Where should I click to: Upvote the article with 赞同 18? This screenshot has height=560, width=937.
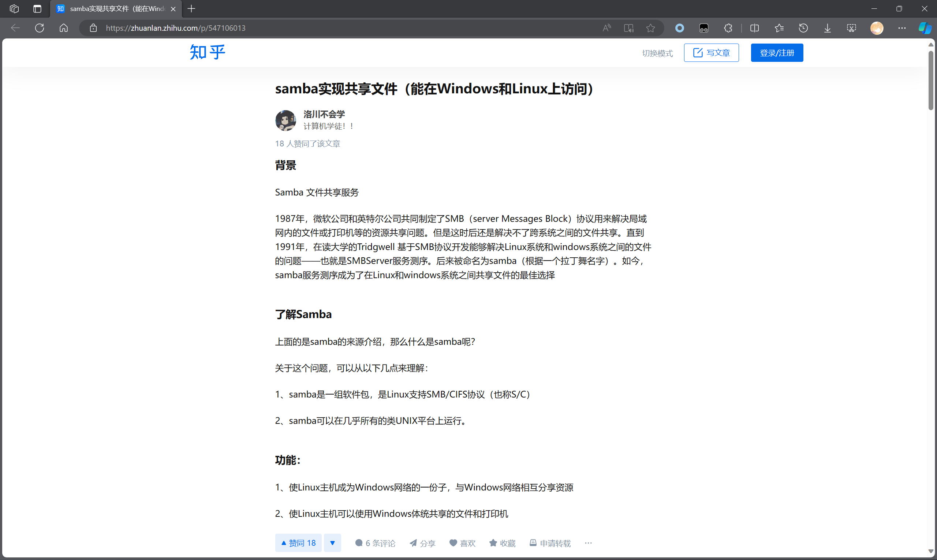[x=298, y=543]
